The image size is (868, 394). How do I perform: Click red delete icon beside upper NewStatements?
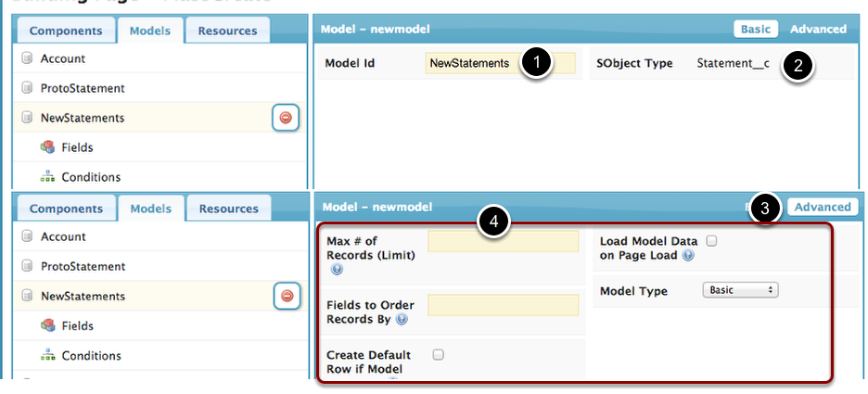(286, 118)
